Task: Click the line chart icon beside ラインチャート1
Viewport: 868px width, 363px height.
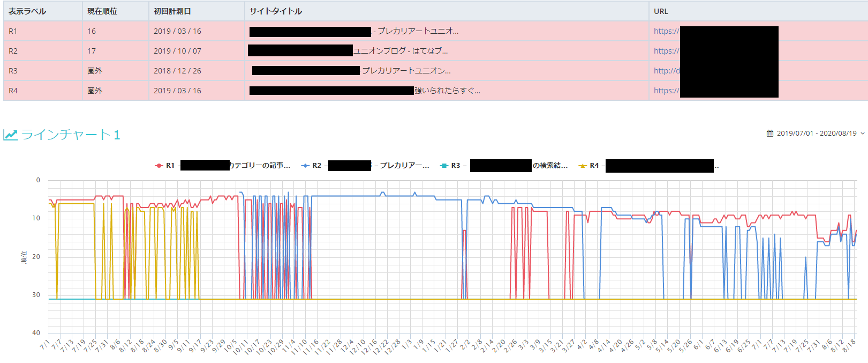Action: click(10, 135)
